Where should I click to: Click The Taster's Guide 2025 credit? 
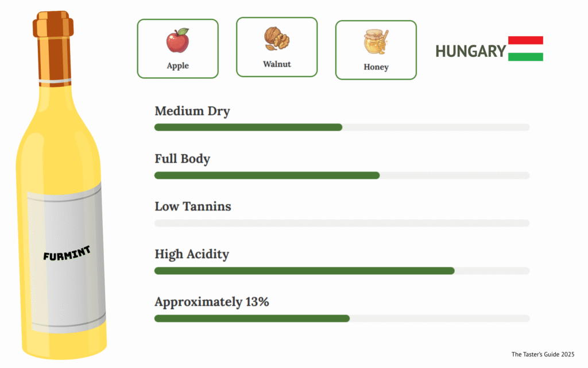click(x=543, y=354)
